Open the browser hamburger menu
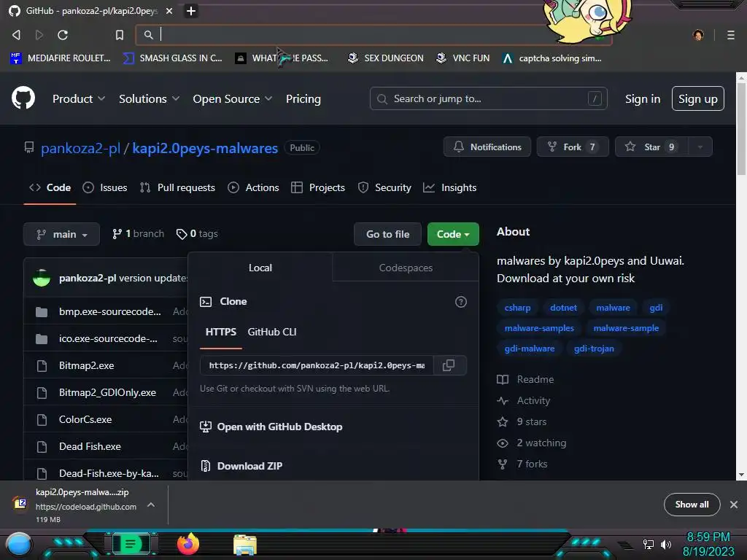The height and width of the screenshot is (560, 747). pyautogui.click(x=731, y=35)
